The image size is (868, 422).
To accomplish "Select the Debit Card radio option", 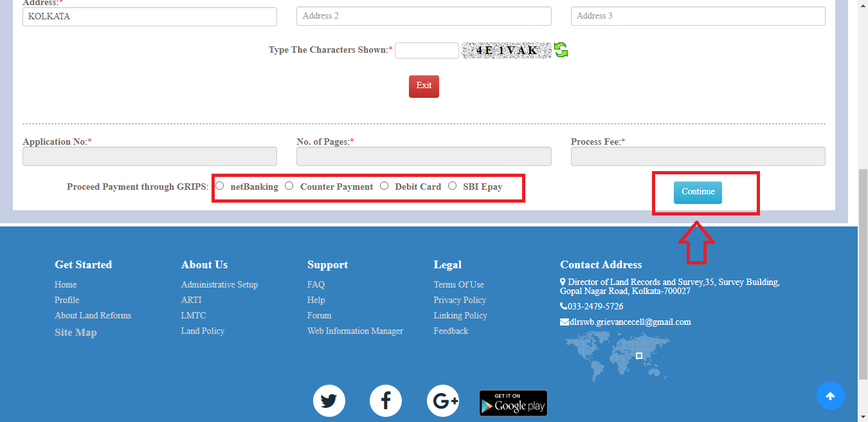I will point(384,186).
